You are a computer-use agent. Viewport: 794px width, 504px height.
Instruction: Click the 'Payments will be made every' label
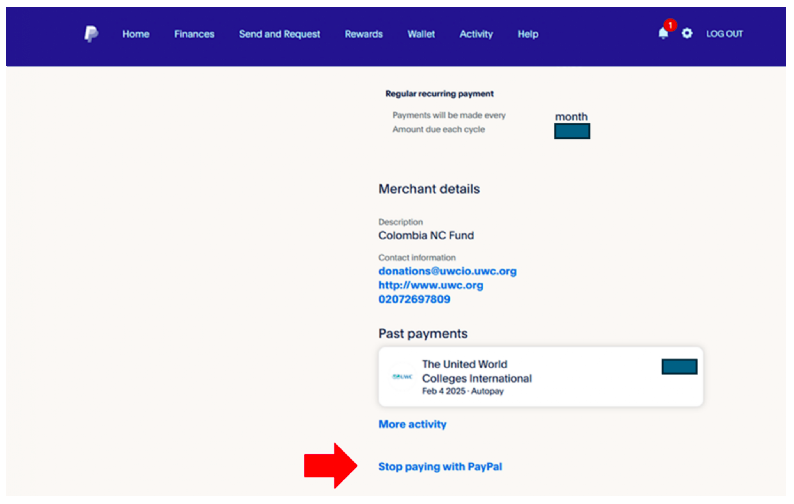[449, 115]
